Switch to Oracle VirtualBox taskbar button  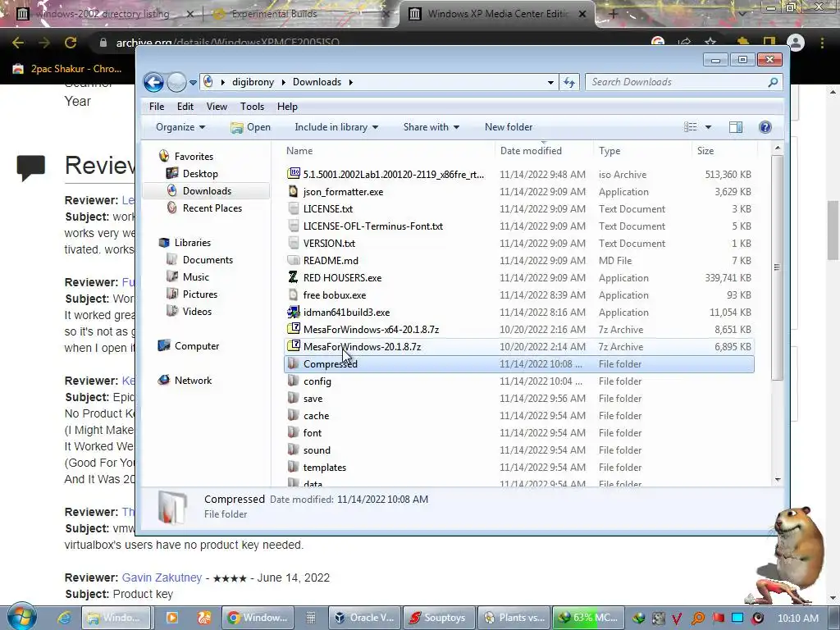[363, 618]
